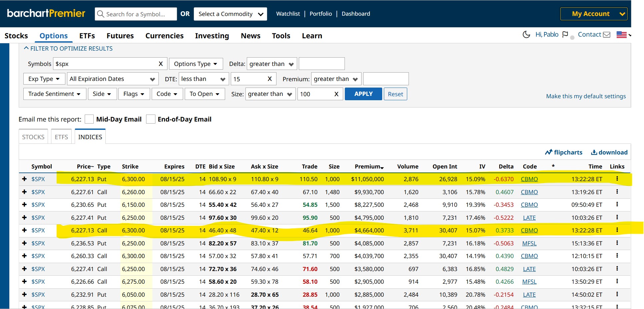This screenshot has height=309, width=644.
Task: Toggle dark mode moon icon
Action: tap(526, 35)
